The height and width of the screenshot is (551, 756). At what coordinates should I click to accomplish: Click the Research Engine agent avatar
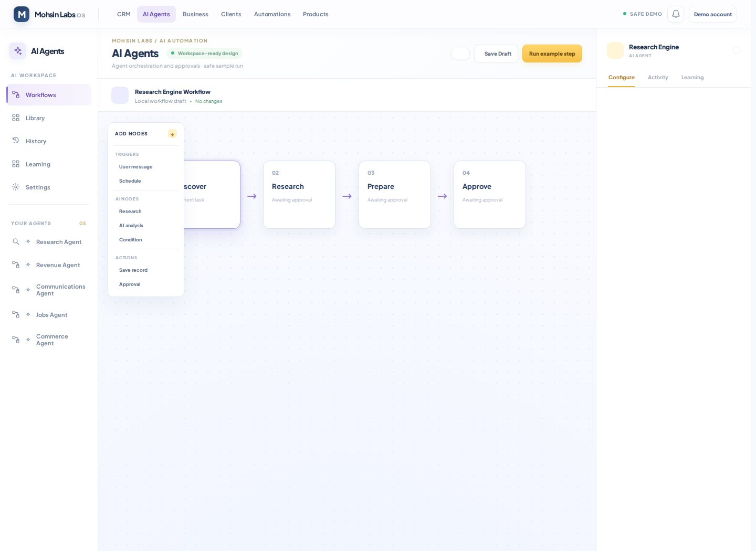tap(615, 50)
